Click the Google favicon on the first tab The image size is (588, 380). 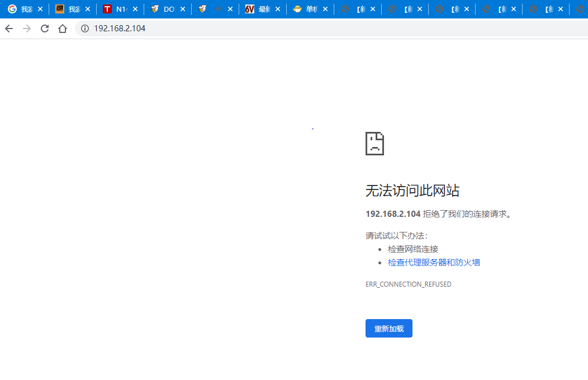(x=11, y=9)
